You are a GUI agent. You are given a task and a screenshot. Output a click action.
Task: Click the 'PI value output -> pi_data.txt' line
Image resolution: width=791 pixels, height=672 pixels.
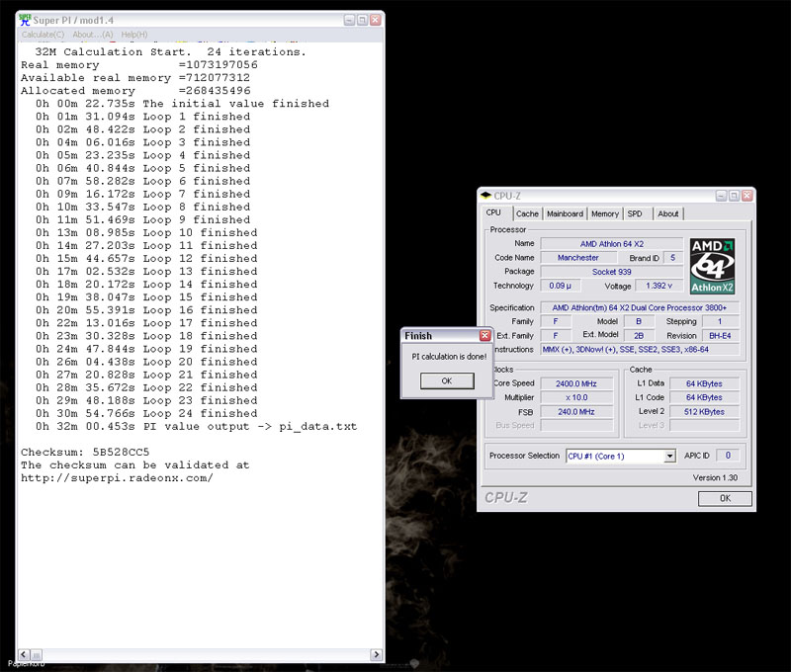196,427
